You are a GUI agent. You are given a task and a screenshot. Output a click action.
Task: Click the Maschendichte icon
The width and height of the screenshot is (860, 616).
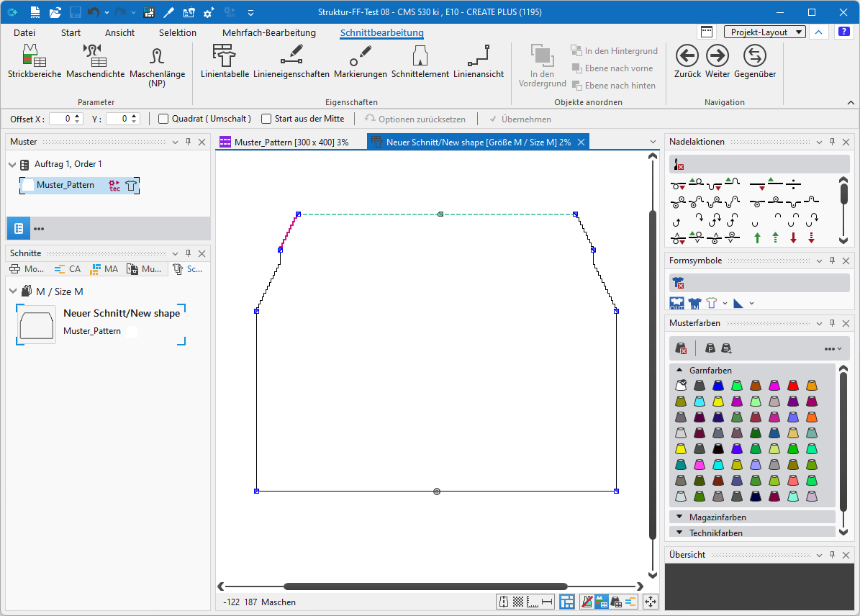(95, 61)
